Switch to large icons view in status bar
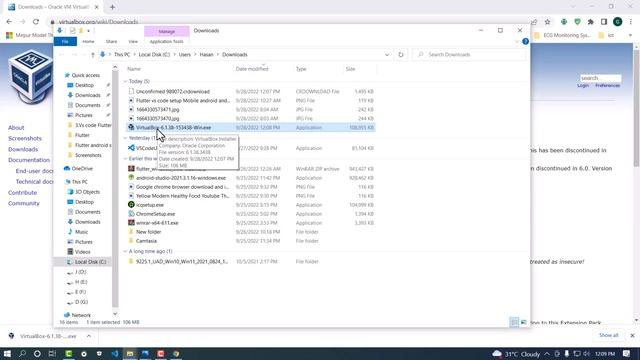The height and width of the screenshot is (360, 640). point(523,322)
